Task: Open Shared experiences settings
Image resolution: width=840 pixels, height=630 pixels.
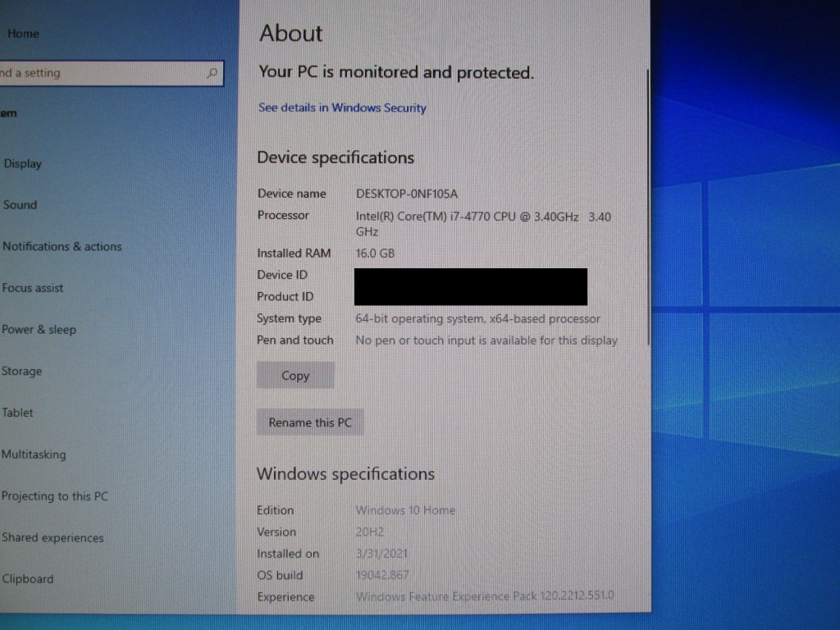Action: point(52,538)
